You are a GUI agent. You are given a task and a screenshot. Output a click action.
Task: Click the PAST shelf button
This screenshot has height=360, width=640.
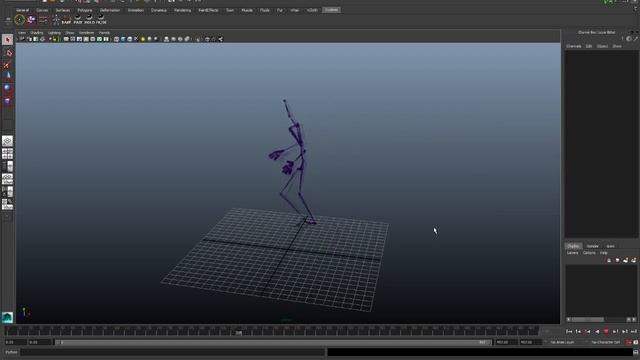coord(78,20)
